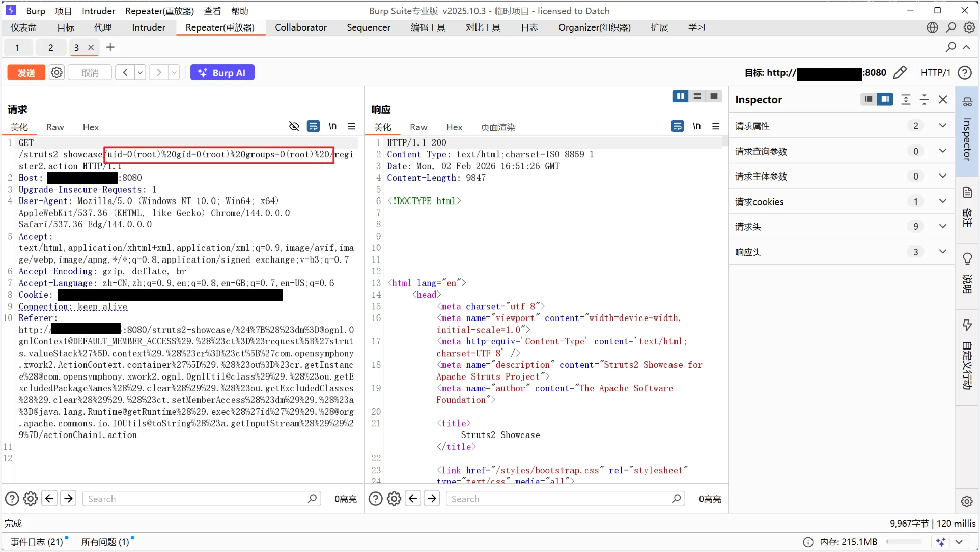
Task: Select Inspector left-hand layout toggle
Action: pyautogui.click(x=869, y=99)
